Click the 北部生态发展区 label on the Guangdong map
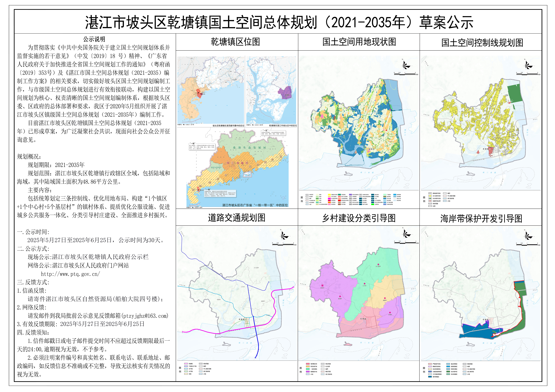 tap(249, 147)
